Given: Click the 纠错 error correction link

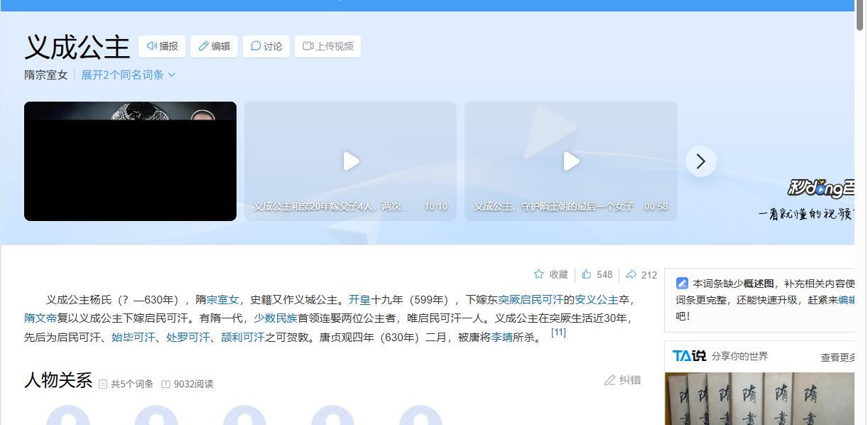Looking at the screenshot, I should click(622, 380).
